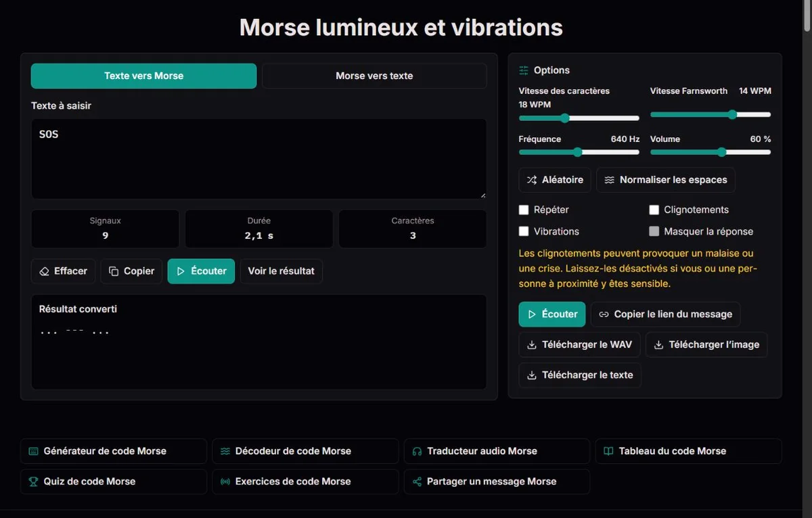The image size is (812, 518).
Task: Click the Signaux count 9
Action: [x=106, y=235]
